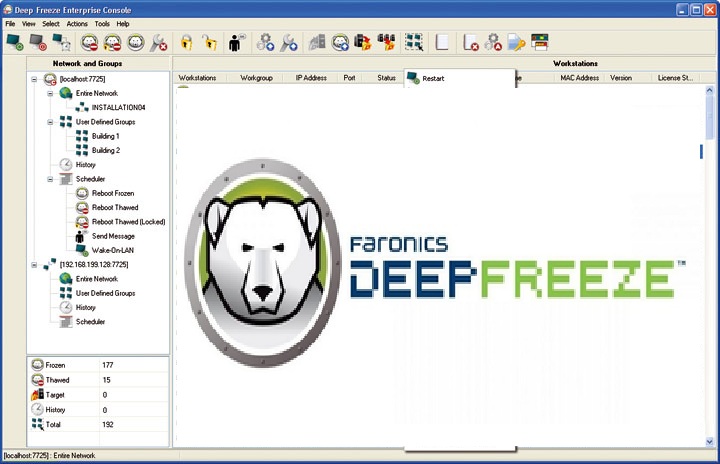Select the Send Message scheduler task
The image size is (720, 464).
pyautogui.click(x=113, y=236)
